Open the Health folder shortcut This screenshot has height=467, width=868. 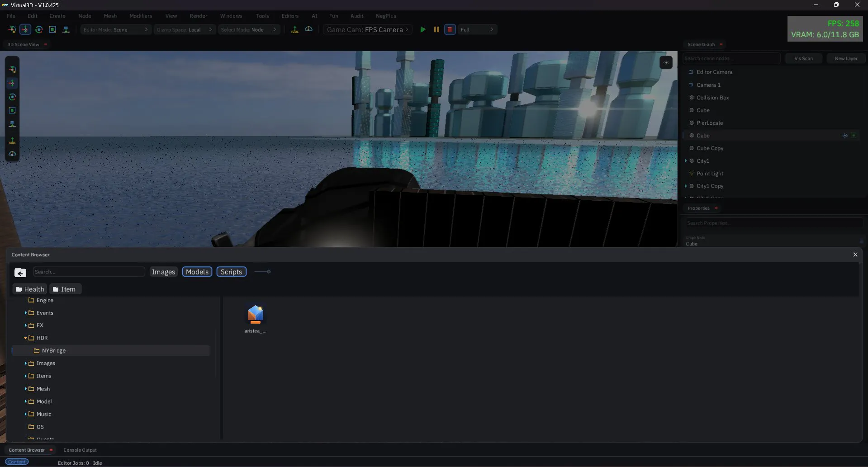[30, 289]
